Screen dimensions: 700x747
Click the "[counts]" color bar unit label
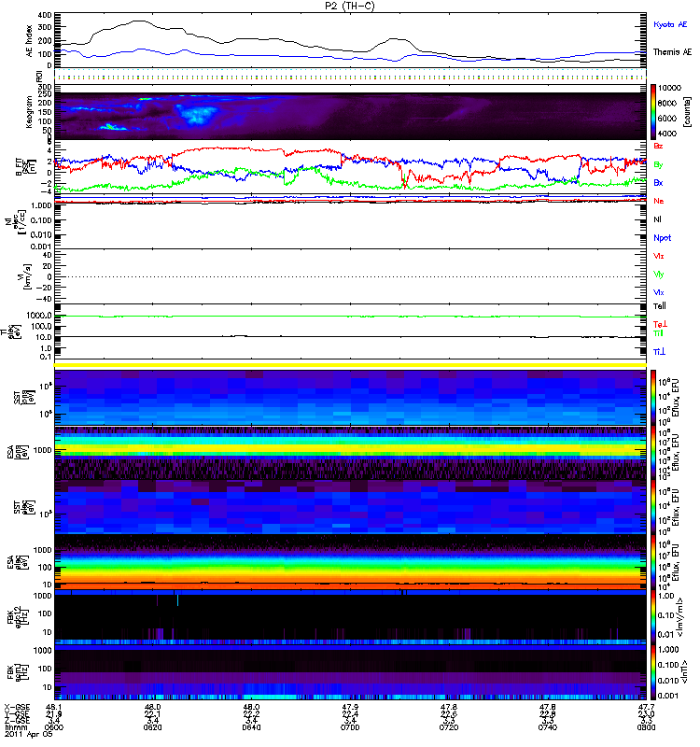pos(686,111)
